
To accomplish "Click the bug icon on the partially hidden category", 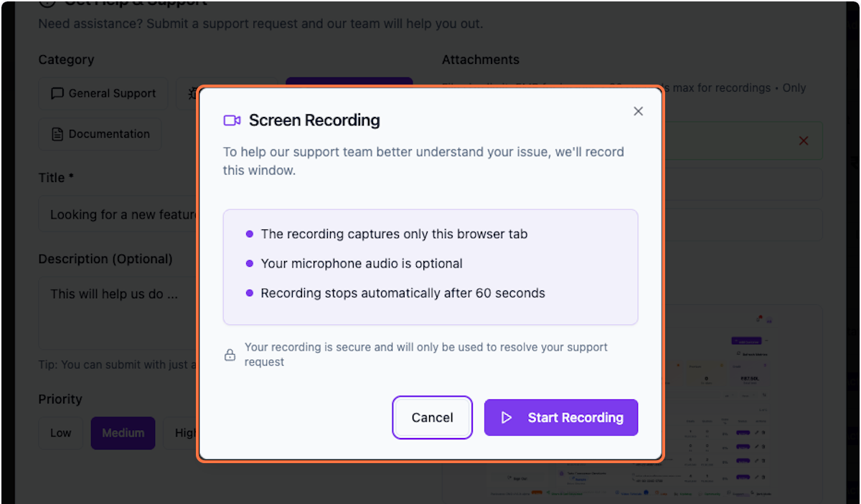I will pyautogui.click(x=191, y=93).
